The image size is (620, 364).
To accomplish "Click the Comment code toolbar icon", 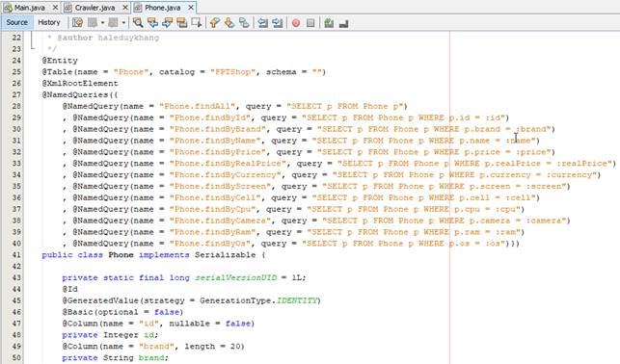I will click(x=329, y=23).
